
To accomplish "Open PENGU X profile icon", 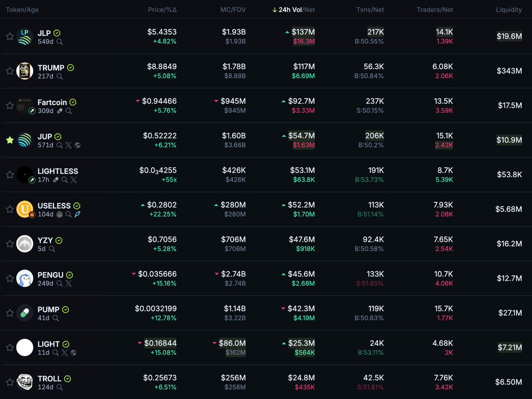I will (69, 284).
